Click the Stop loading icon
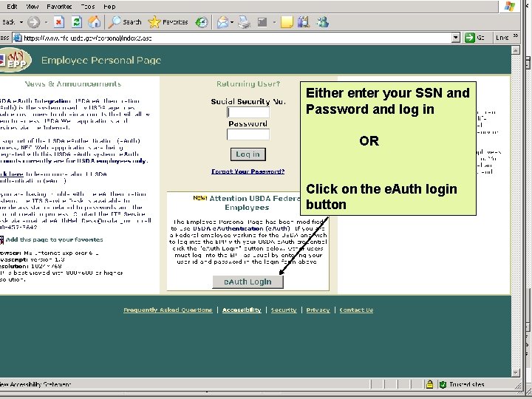Image resolution: width=532 pixels, height=399 pixels. (x=58, y=22)
